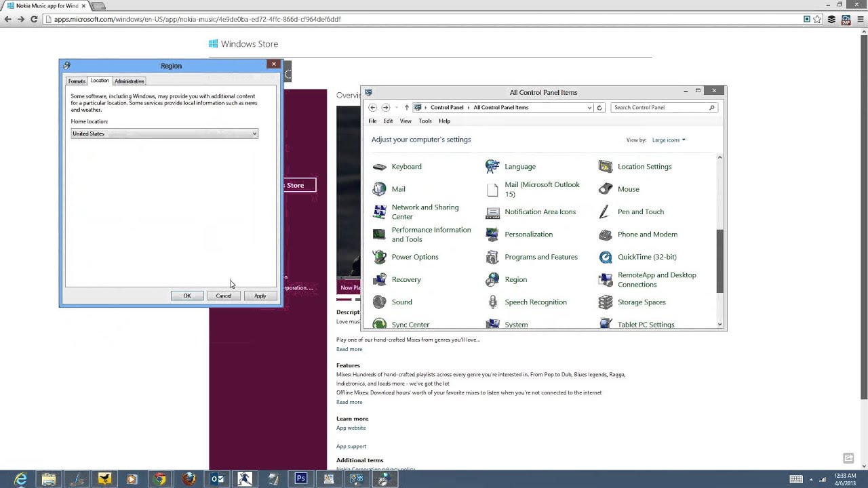Screen dimensions: 868x488
Task: Click the weather extension icon in Chrome
Action: (846, 19)
